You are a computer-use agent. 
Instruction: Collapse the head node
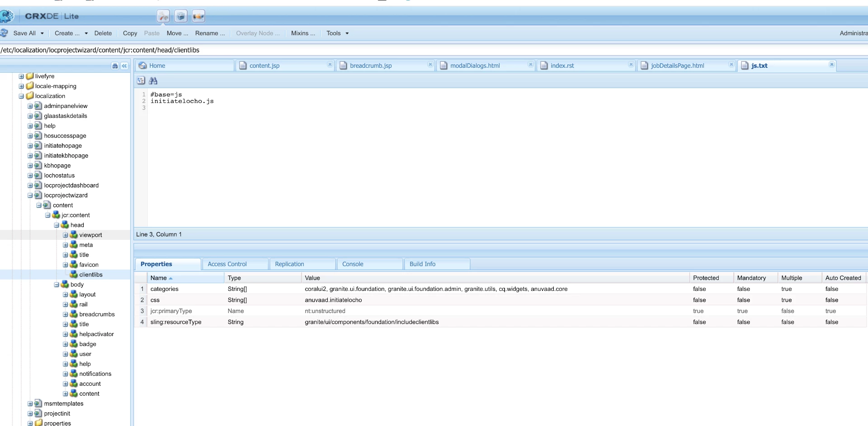57,225
